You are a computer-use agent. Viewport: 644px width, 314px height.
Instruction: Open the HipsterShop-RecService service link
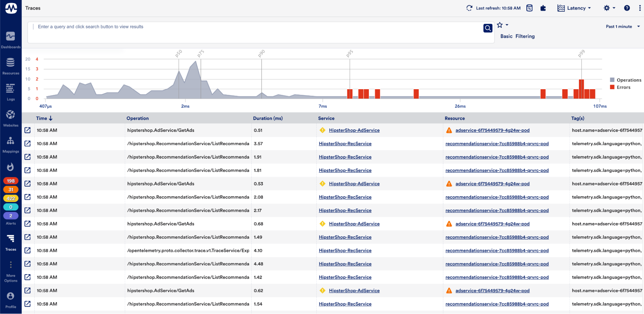tap(345, 143)
